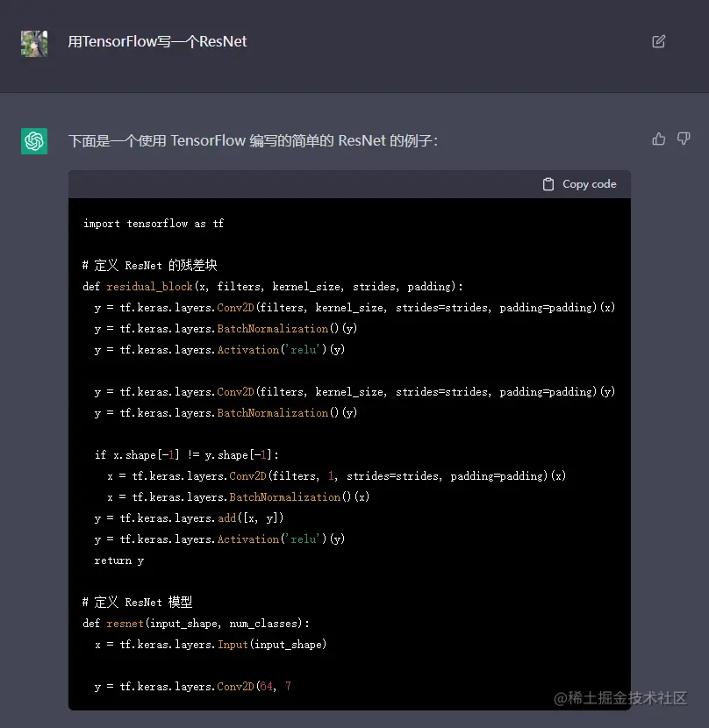Edit the user prompt with pencil icon

[x=658, y=41]
